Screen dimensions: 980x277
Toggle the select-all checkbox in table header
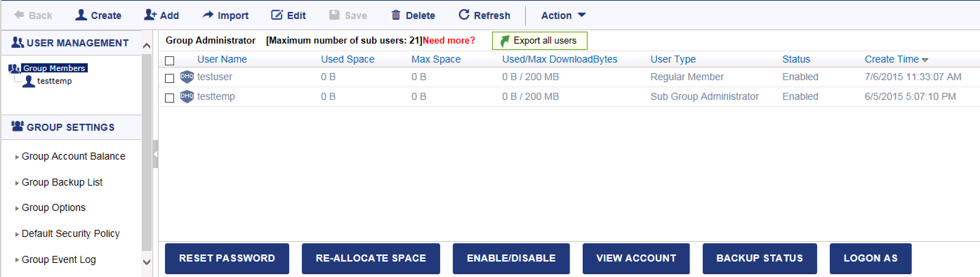(170, 60)
